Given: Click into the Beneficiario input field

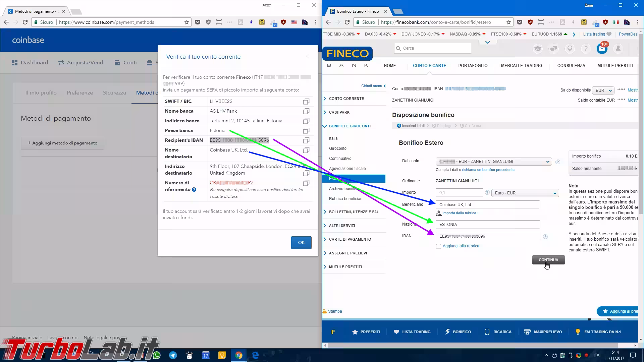Looking at the screenshot, I should click(487, 205).
